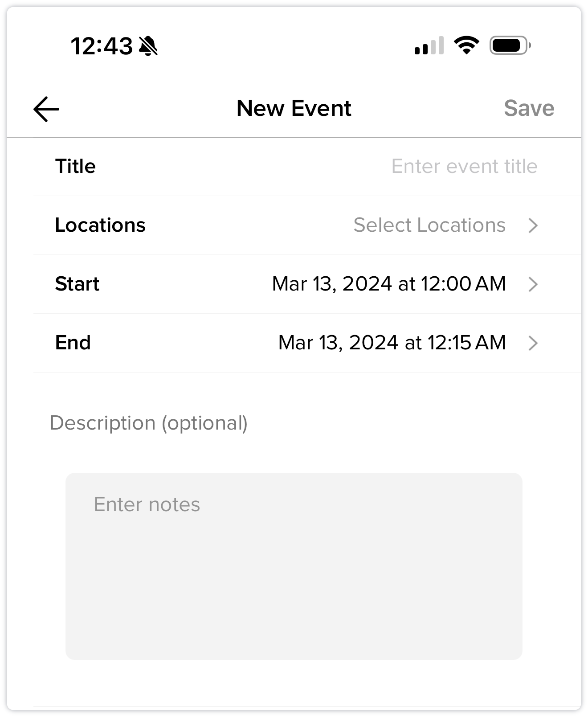Expand the End date chevron

coord(533,343)
